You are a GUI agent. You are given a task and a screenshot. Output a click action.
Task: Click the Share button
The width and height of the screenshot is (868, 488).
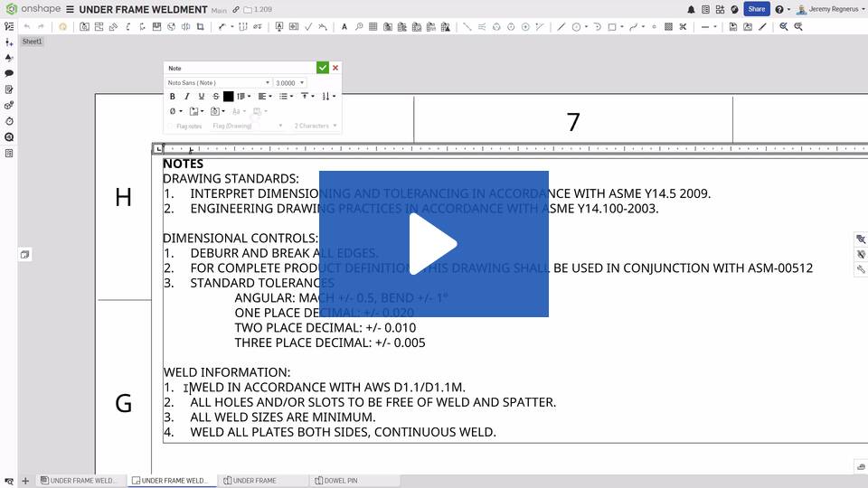(756, 9)
